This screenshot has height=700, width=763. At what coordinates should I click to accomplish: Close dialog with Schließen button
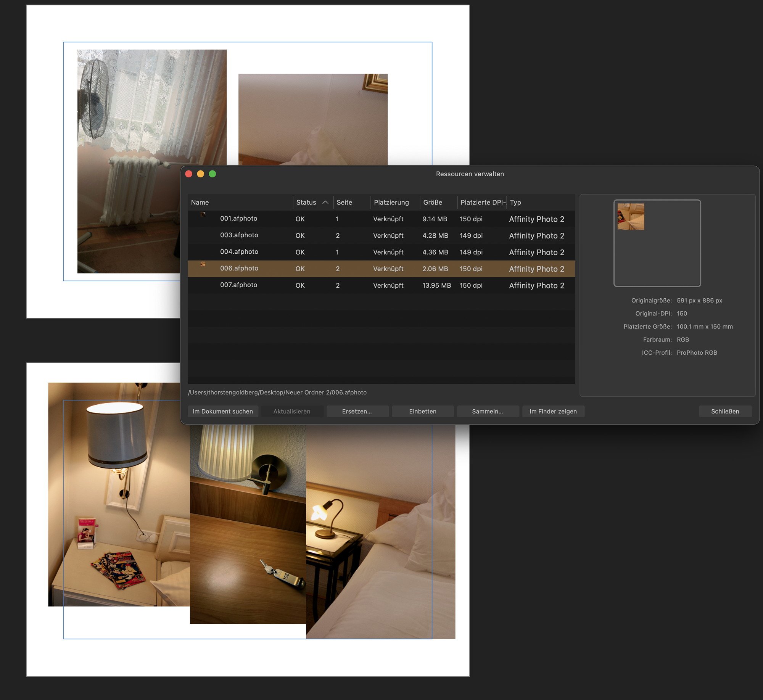(x=725, y=411)
